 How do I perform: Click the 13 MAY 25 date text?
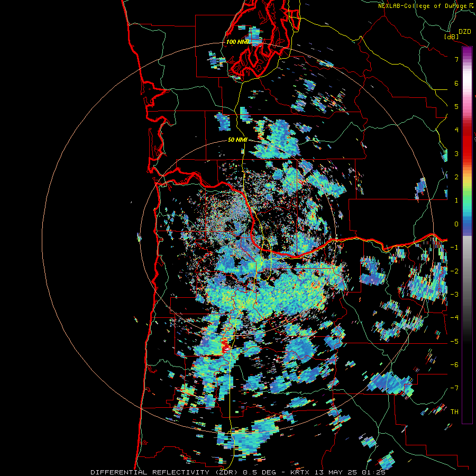pos(336,472)
